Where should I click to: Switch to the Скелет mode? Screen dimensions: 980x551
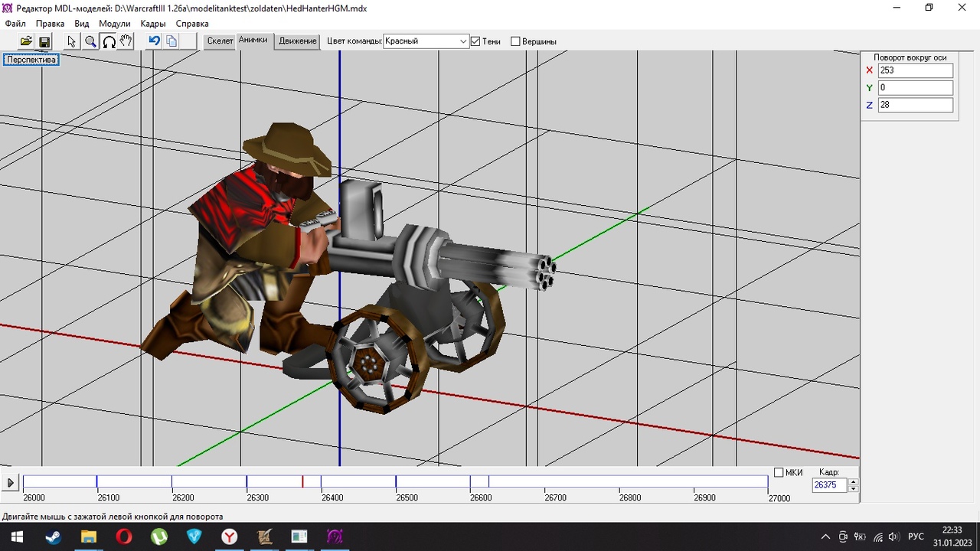[x=220, y=41]
